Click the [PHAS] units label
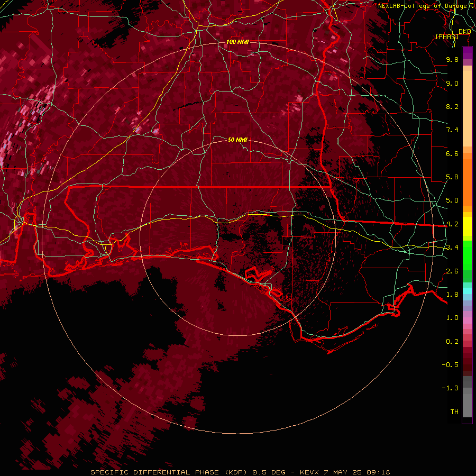The image size is (476, 476). (447, 36)
